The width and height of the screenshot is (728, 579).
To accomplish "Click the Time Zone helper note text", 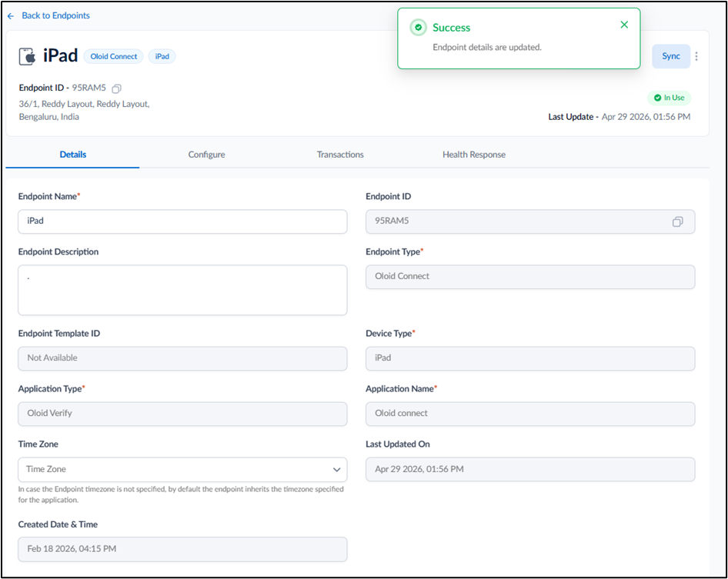I will [181, 494].
